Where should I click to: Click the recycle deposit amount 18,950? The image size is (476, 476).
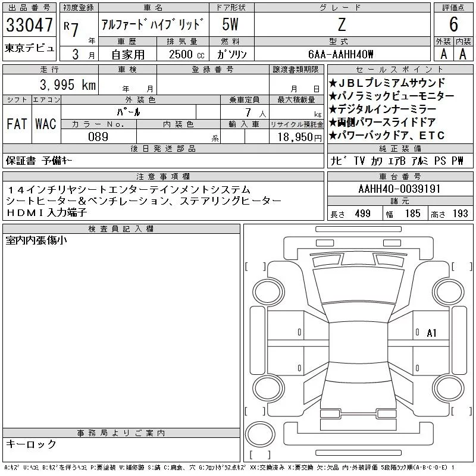pos(292,137)
